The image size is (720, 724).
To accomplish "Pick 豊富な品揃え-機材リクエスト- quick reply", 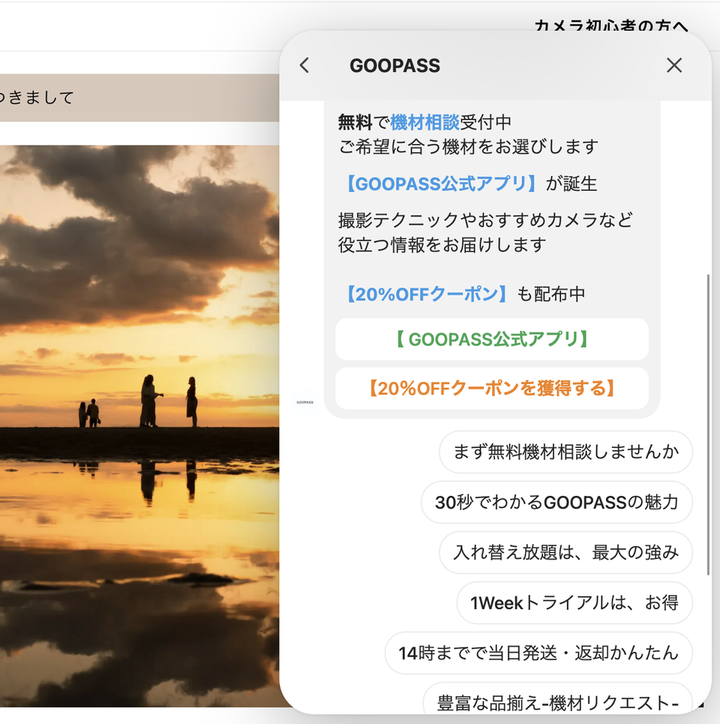I will (557, 699).
